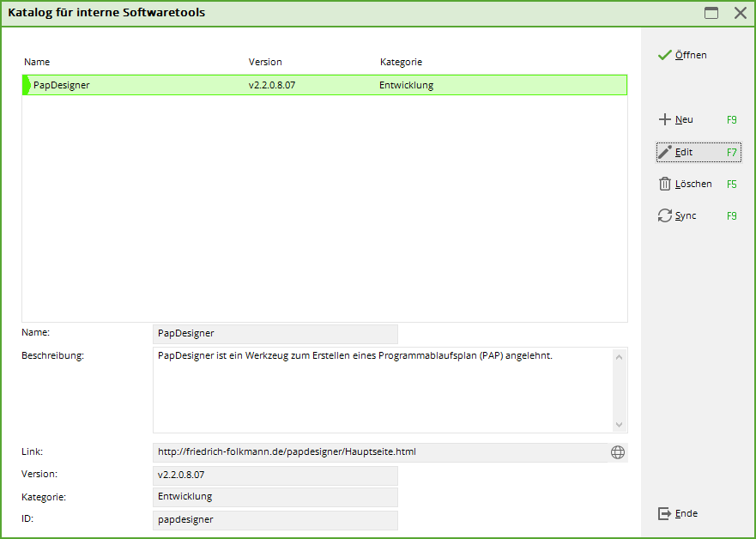Viewport: 756px width, 539px height.
Task: Click the Neu button label
Action: (684, 119)
